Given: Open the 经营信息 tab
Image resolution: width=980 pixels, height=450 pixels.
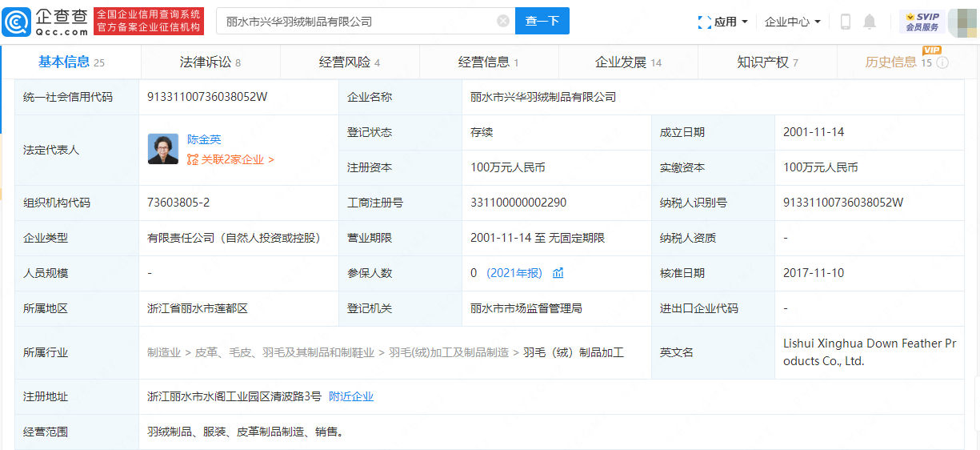Looking at the screenshot, I should tap(489, 62).
